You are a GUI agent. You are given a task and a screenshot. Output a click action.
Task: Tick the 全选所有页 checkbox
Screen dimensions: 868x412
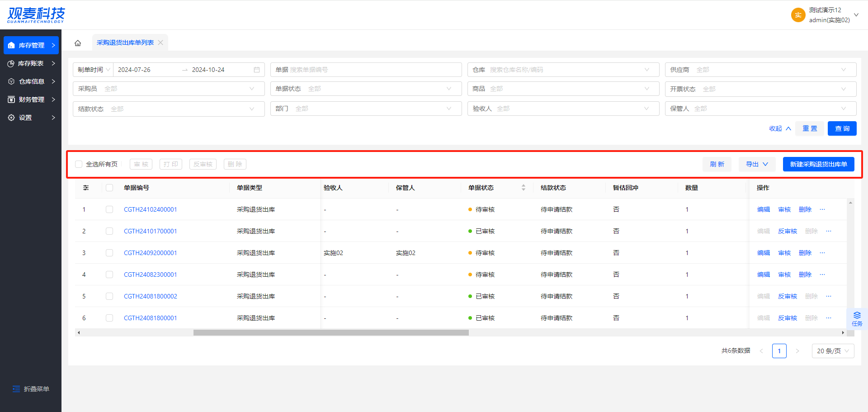(x=79, y=164)
